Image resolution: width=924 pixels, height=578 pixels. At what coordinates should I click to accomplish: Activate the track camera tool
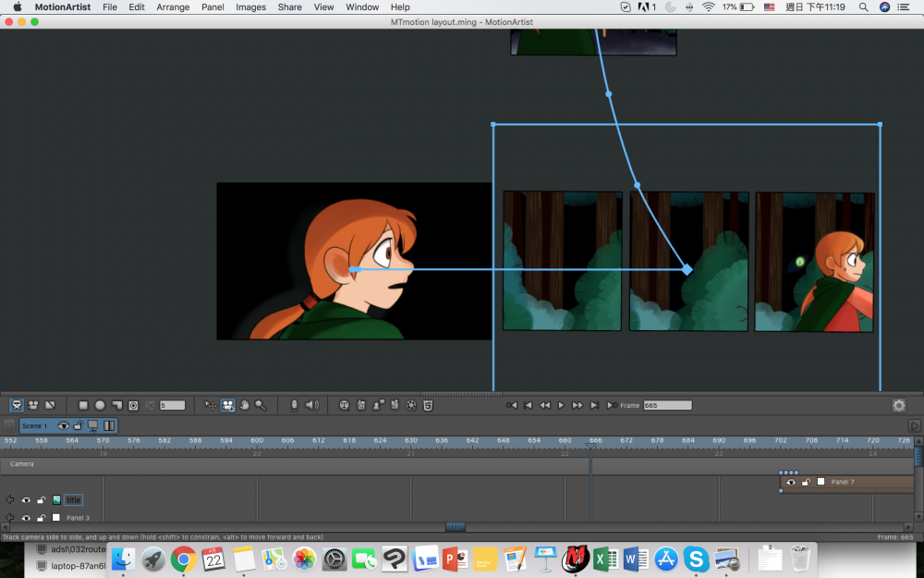[x=227, y=405]
